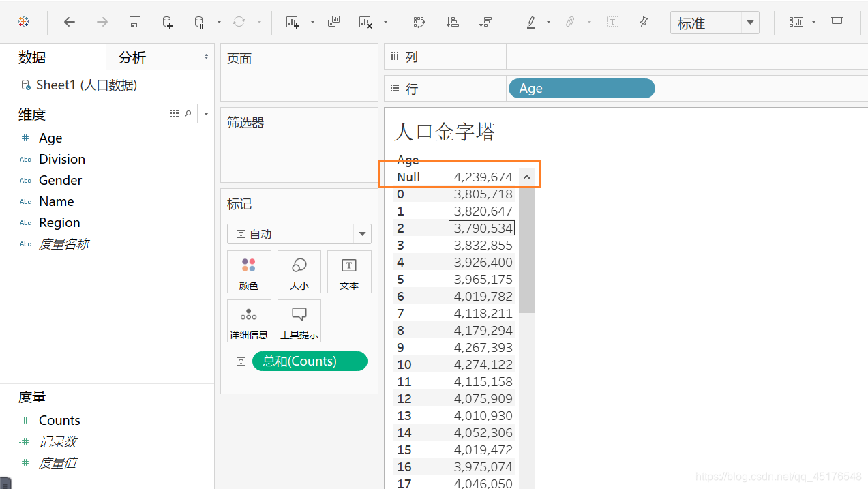Select the 度量值 measure field
The height and width of the screenshot is (489, 868).
pyautogui.click(x=57, y=463)
